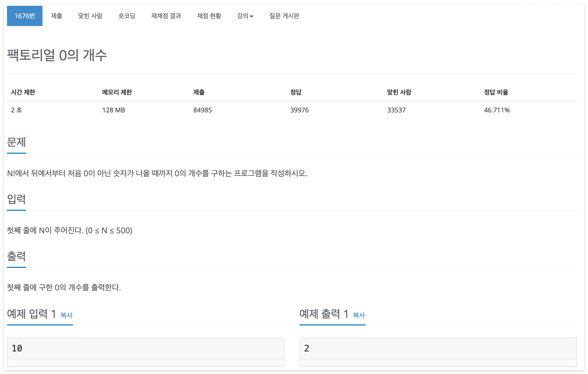Select the correct answers count 39976
Viewport: 588px width, 374px height.
tap(299, 110)
